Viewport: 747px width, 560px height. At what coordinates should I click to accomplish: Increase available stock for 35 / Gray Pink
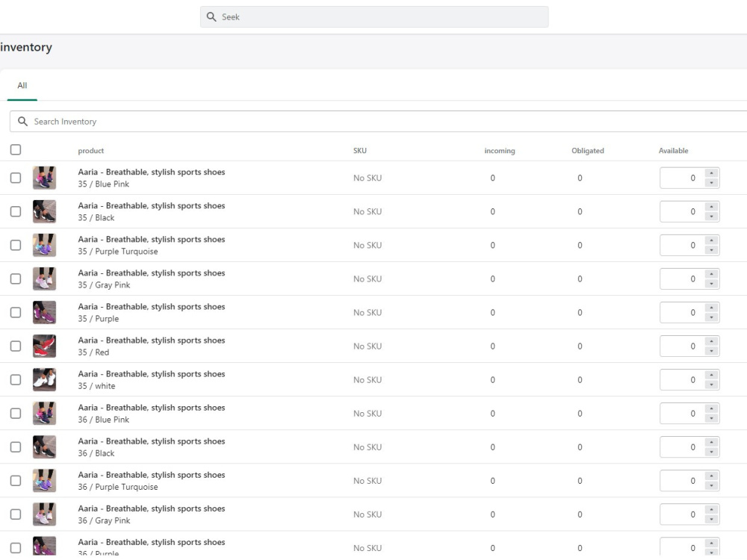711,274
